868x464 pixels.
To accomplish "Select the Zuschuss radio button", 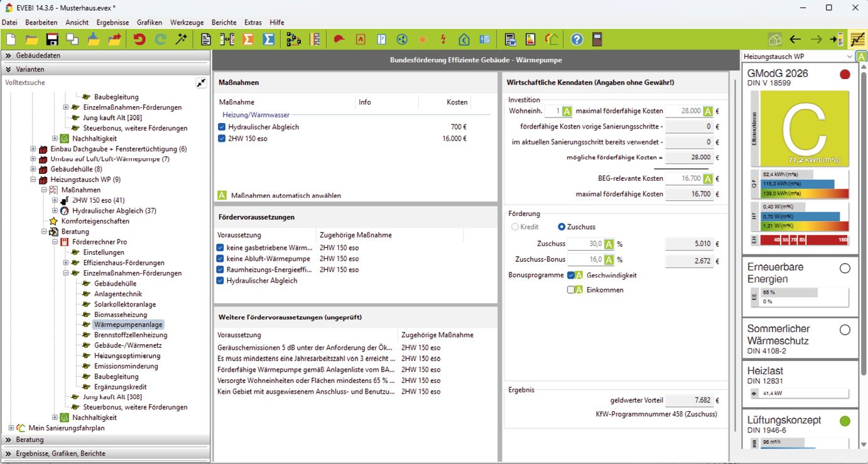I will click(x=561, y=227).
